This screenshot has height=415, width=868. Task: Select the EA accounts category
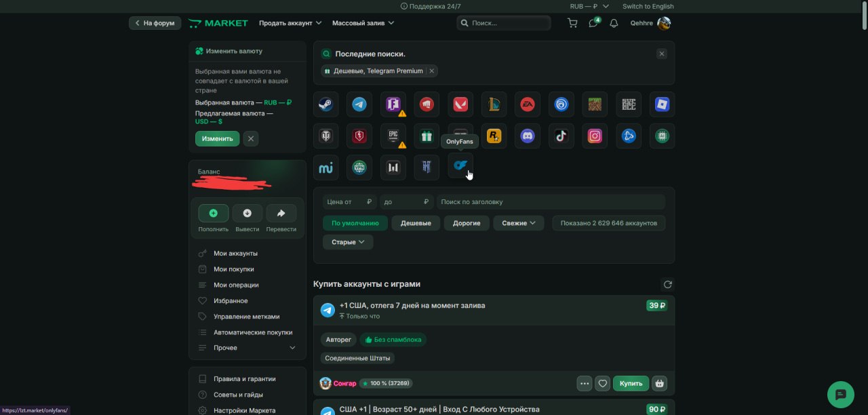(x=528, y=104)
